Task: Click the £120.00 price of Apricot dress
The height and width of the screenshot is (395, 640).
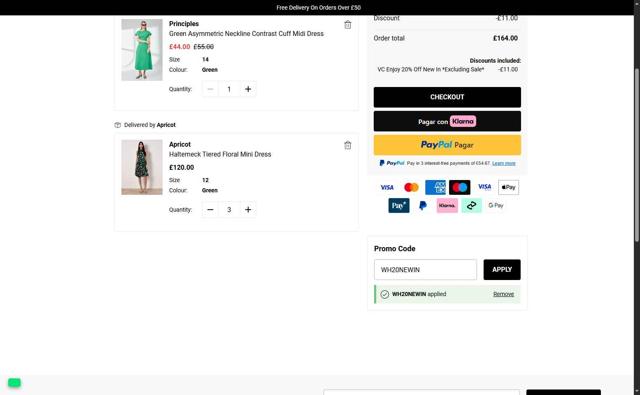Action: [x=182, y=167]
